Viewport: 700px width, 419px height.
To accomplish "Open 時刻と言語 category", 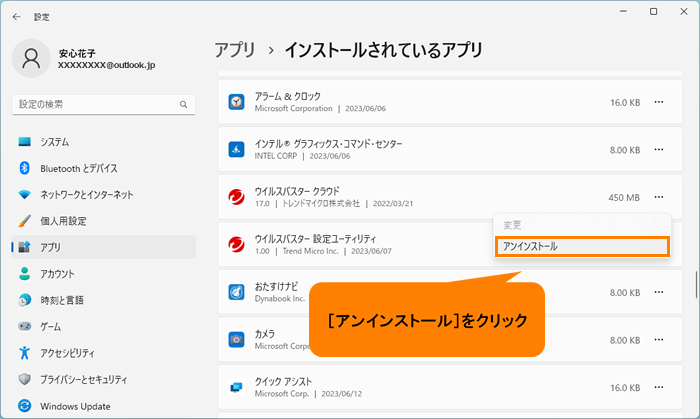I will [x=104, y=300].
